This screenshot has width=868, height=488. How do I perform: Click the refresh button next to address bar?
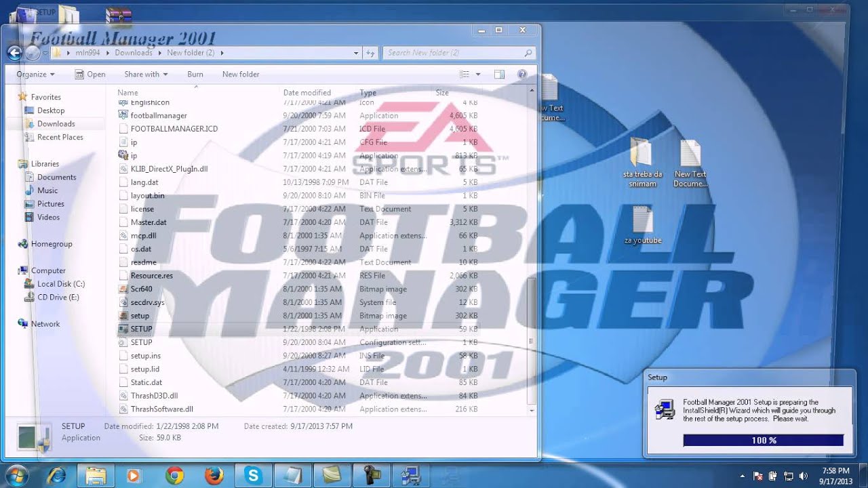[371, 52]
